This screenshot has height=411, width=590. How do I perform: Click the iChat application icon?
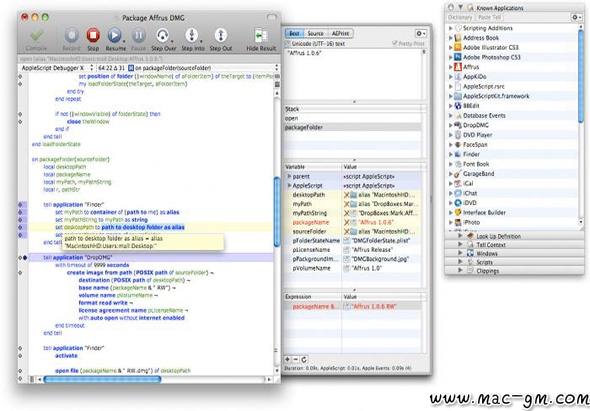(x=458, y=193)
